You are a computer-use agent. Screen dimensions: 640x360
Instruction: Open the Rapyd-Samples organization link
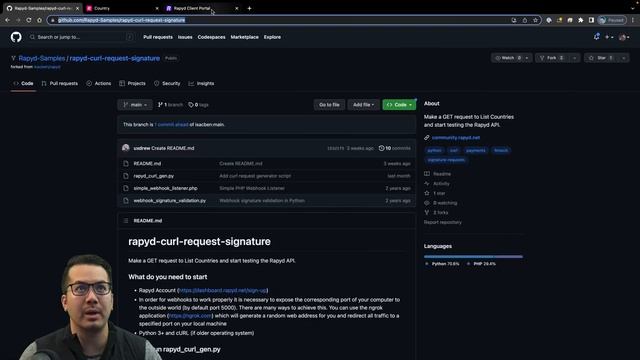click(42, 58)
